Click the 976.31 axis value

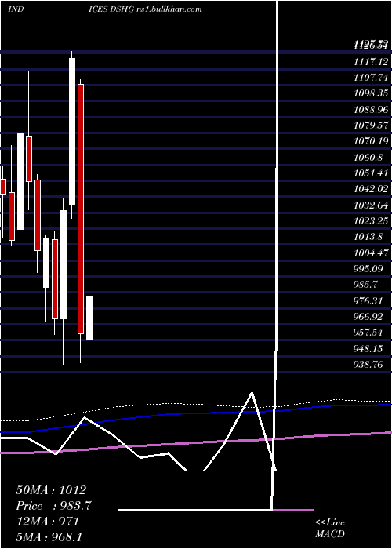tap(368, 300)
